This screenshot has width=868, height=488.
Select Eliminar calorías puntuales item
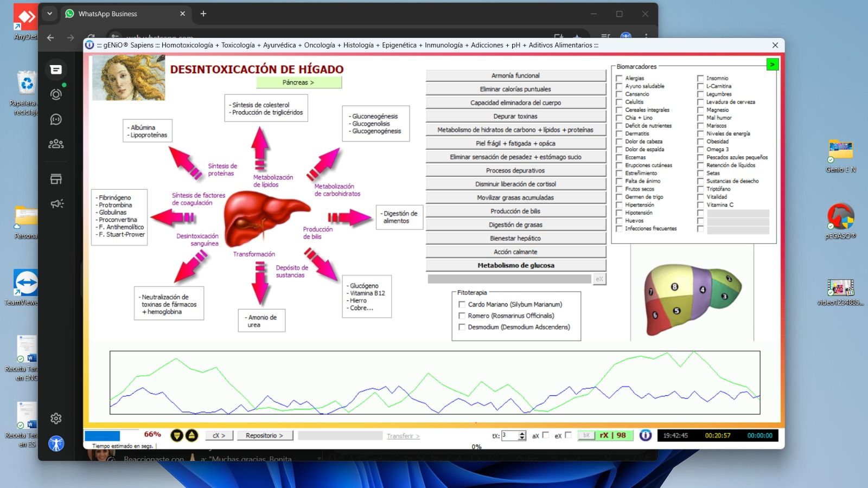pyautogui.click(x=515, y=89)
